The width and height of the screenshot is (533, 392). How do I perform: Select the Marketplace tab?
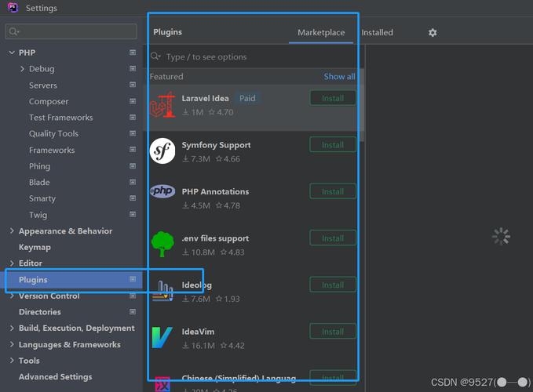[x=321, y=33]
